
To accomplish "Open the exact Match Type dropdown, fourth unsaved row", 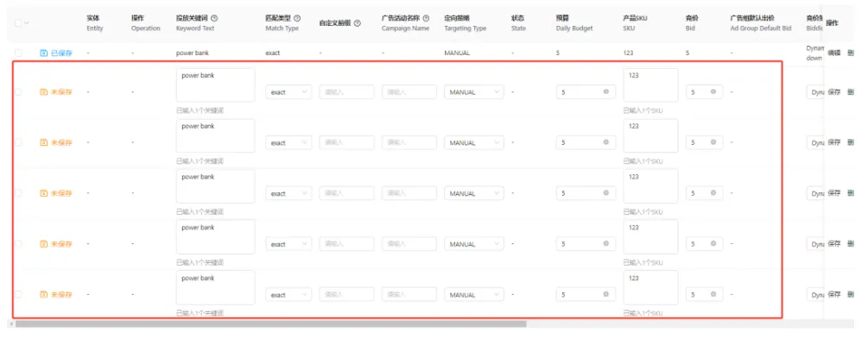I will [x=288, y=244].
